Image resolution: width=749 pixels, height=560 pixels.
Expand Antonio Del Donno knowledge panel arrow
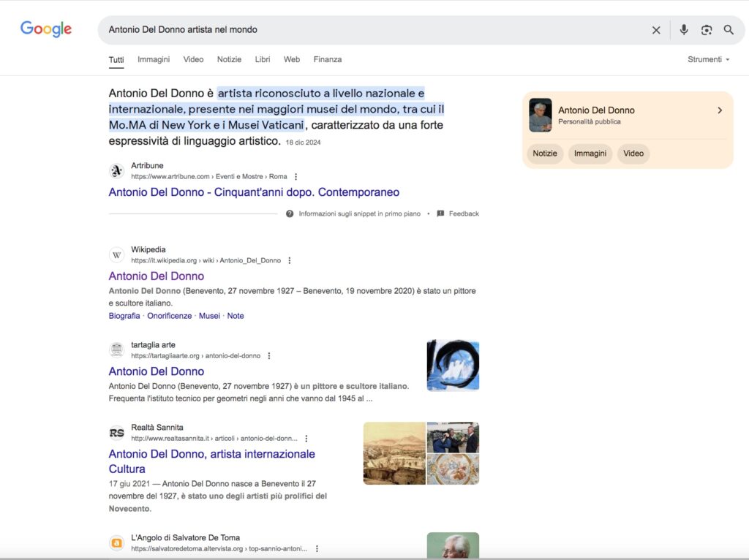[720, 110]
